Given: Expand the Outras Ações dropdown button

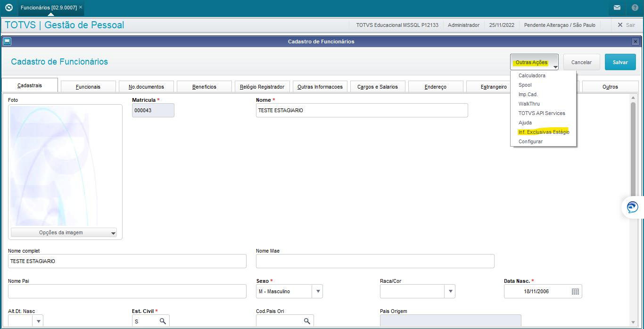Looking at the screenshot, I should (x=534, y=62).
